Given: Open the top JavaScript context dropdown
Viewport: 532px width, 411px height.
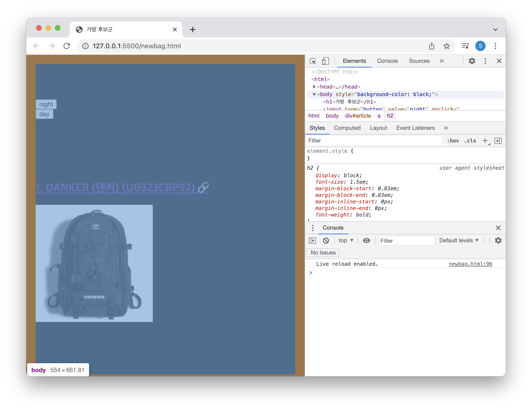Looking at the screenshot, I should coord(346,241).
